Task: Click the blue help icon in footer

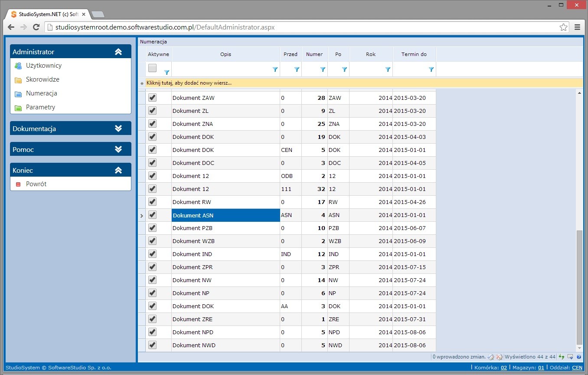Action: click(x=579, y=357)
